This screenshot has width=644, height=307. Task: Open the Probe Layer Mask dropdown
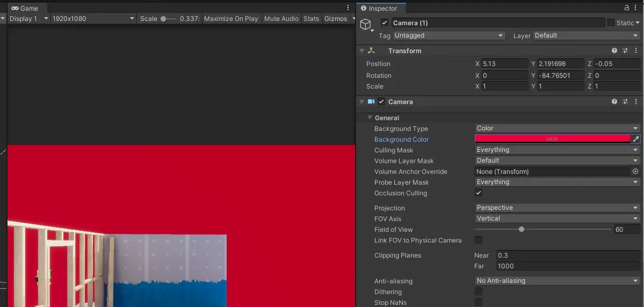[558, 182]
